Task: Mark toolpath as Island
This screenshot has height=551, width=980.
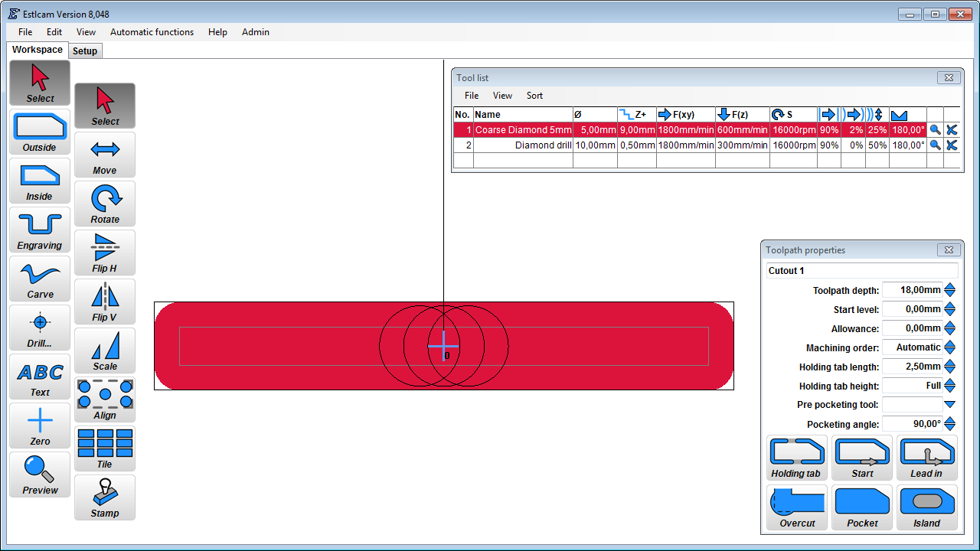Action: coord(927,507)
